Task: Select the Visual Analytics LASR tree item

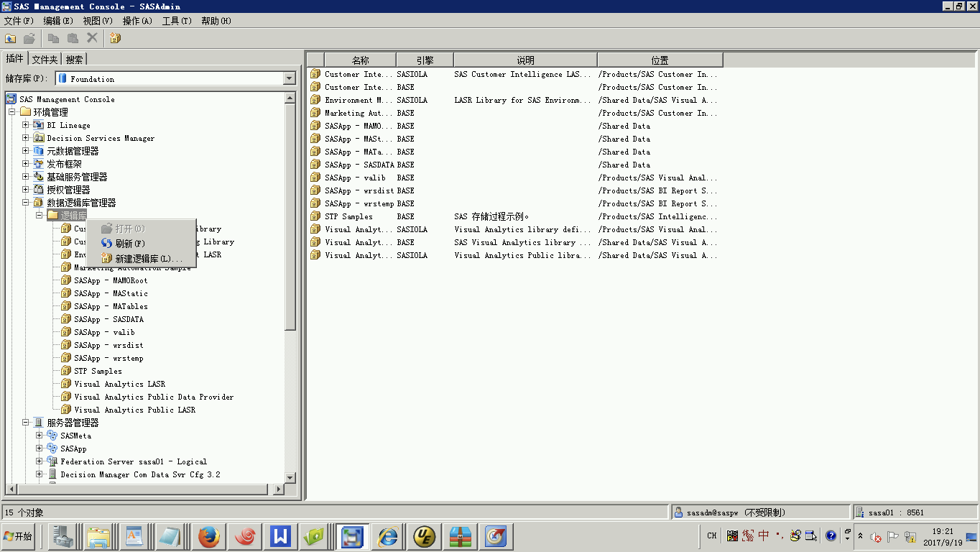Action: [119, 384]
